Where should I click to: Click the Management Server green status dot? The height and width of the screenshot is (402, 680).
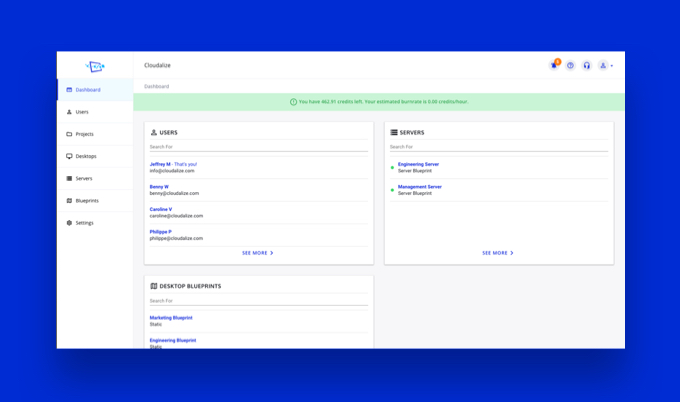coord(392,190)
